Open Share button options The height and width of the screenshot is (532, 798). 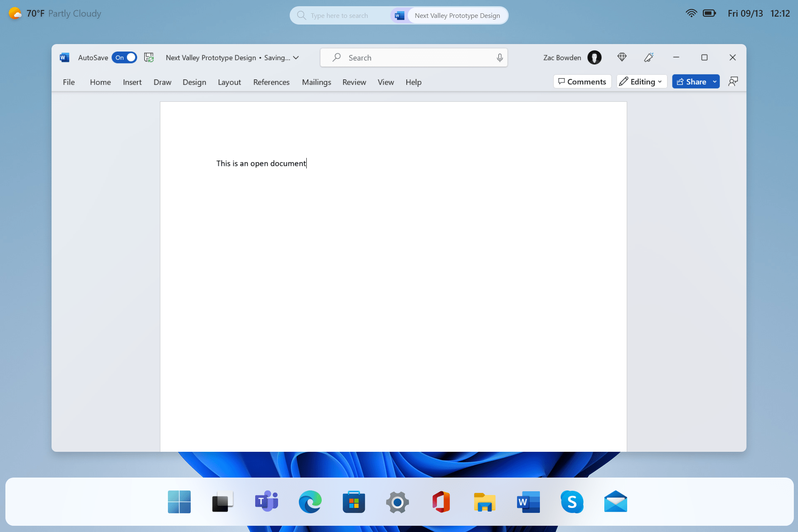tap(713, 82)
